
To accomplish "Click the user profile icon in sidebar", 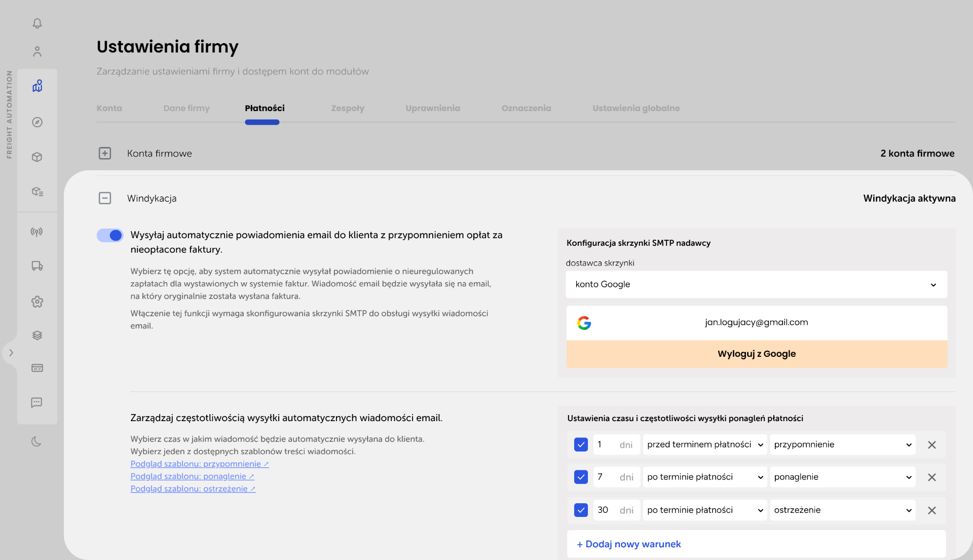I will coord(37,52).
